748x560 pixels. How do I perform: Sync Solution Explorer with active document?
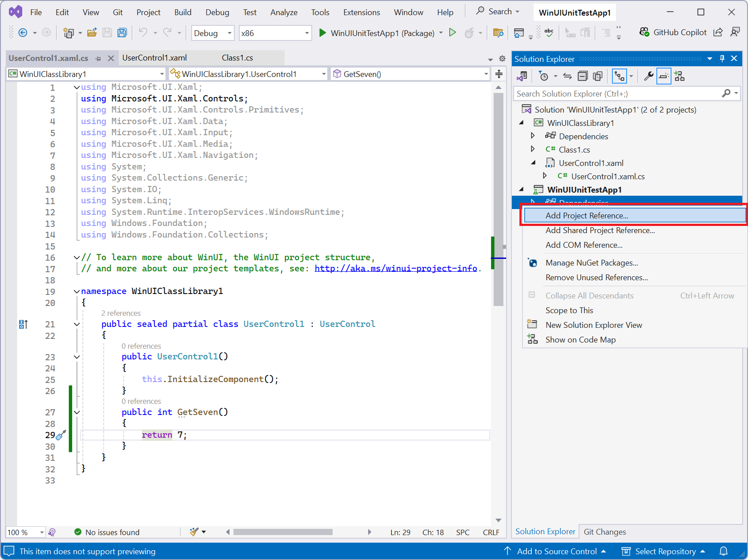pyautogui.click(x=567, y=76)
